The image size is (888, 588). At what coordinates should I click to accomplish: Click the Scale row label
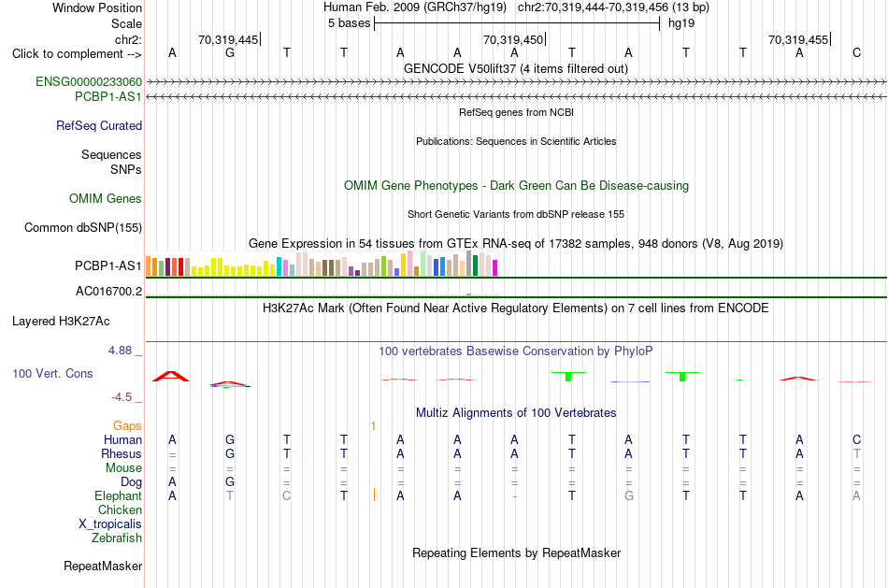click(127, 23)
